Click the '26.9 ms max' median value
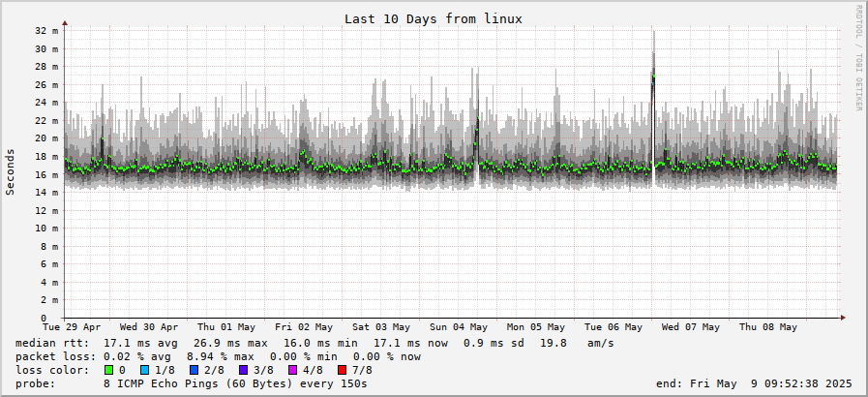 click(x=230, y=344)
